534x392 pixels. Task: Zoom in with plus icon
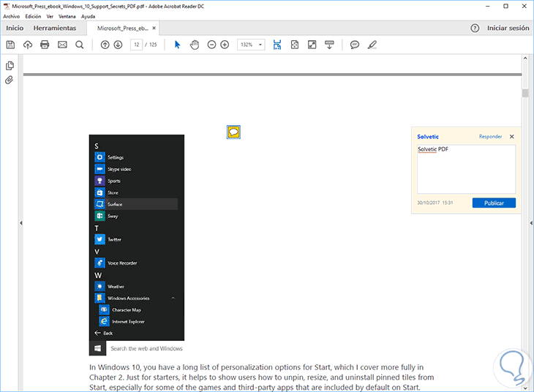[x=225, y=45]
